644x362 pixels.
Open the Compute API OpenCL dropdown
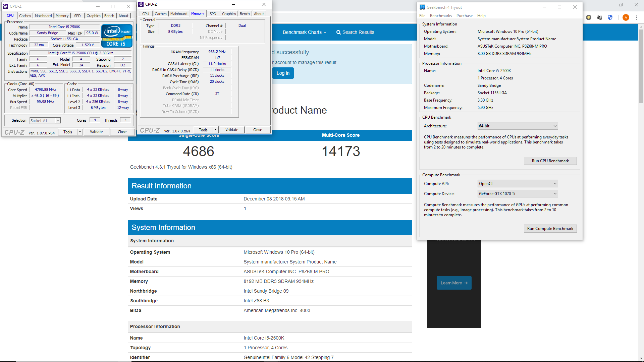tap(518, 184)
